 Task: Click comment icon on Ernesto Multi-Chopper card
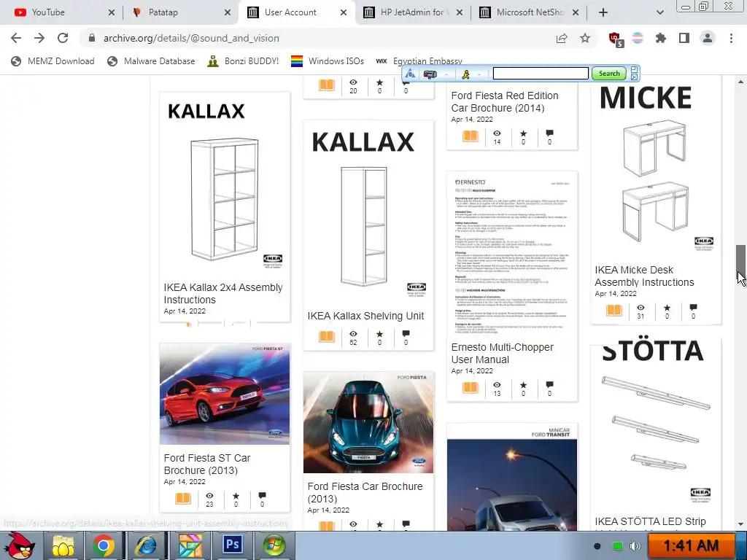tap(549, 384)
